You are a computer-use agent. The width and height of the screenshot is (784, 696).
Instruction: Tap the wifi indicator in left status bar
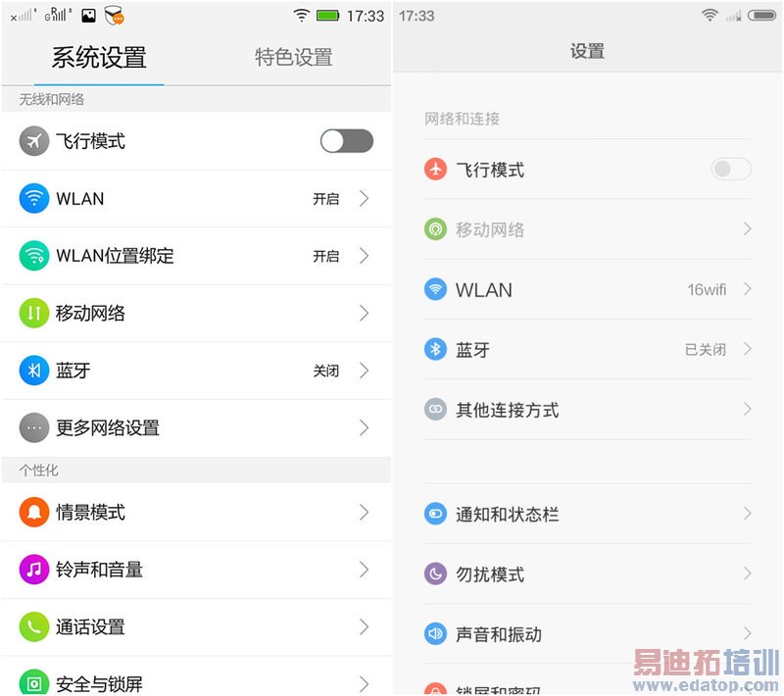coord(301,16)
